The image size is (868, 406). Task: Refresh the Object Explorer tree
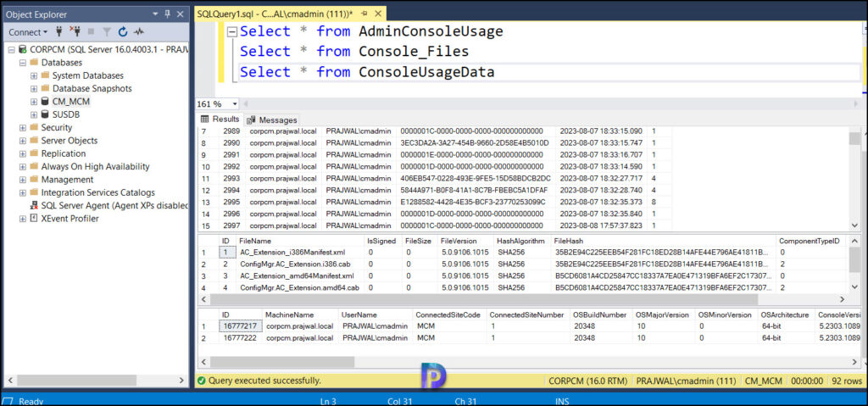click(x=122, y=32)
